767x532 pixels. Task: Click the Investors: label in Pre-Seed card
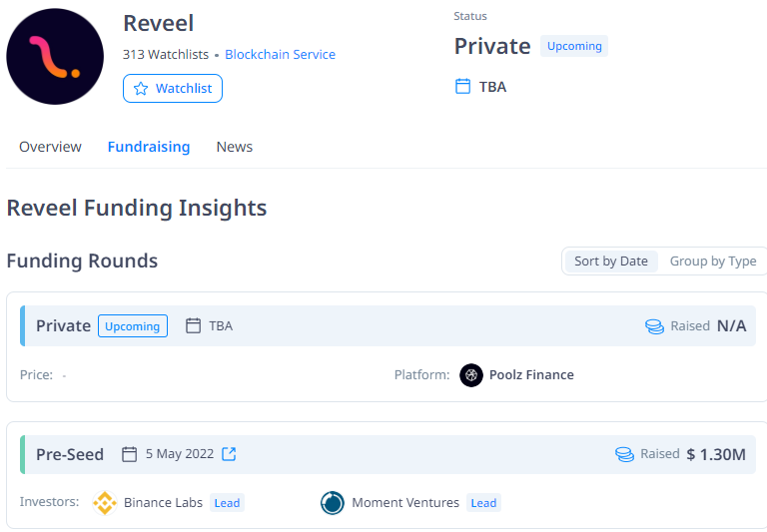coord(49,502)
